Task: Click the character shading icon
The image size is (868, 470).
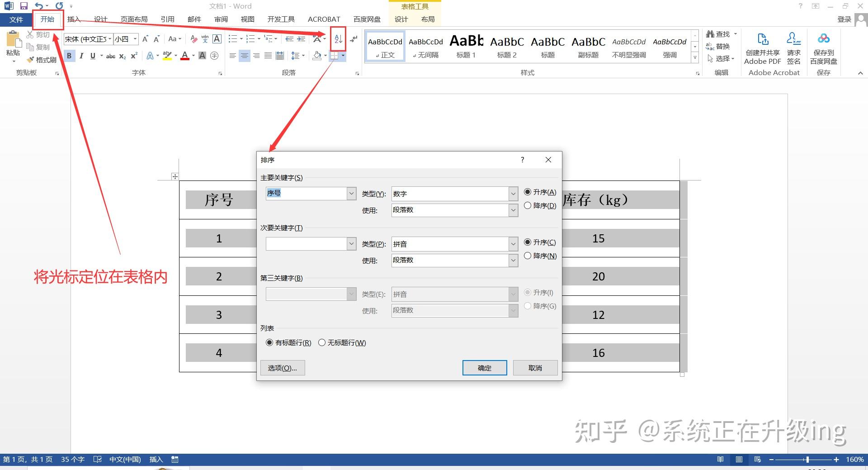Action: coord(202,56)
